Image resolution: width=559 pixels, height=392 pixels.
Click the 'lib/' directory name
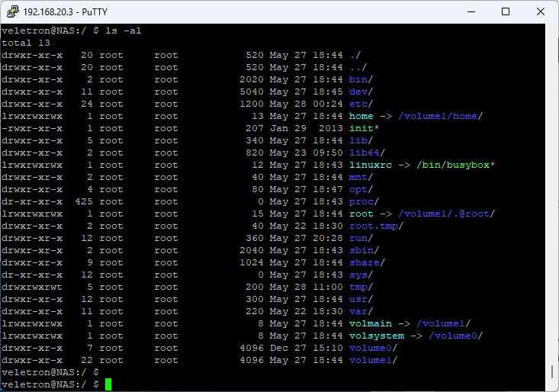click(361, 140)
